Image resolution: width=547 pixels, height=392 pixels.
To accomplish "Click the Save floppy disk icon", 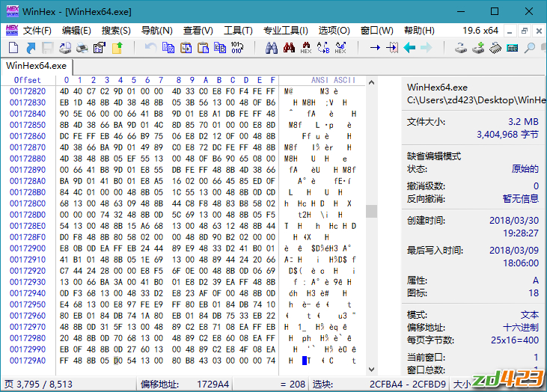I will tap(47, 47).
